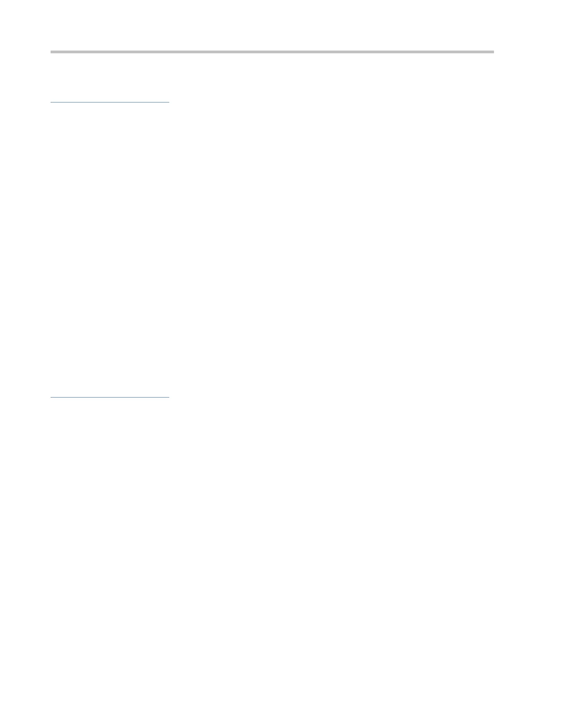Click the lower thin blue divider line
This screenshot has width=563, height=728.
[110, 397]
